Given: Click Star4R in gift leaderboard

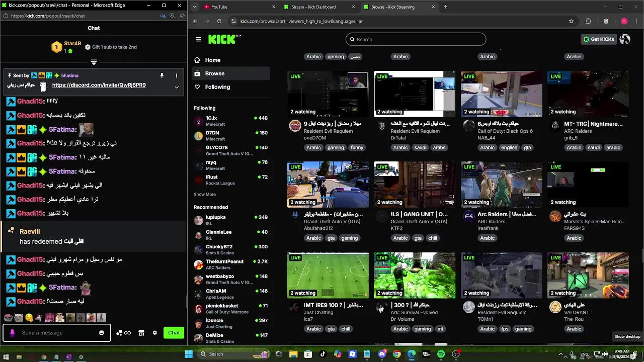Looking at the screenshot, I should (73, 43).
